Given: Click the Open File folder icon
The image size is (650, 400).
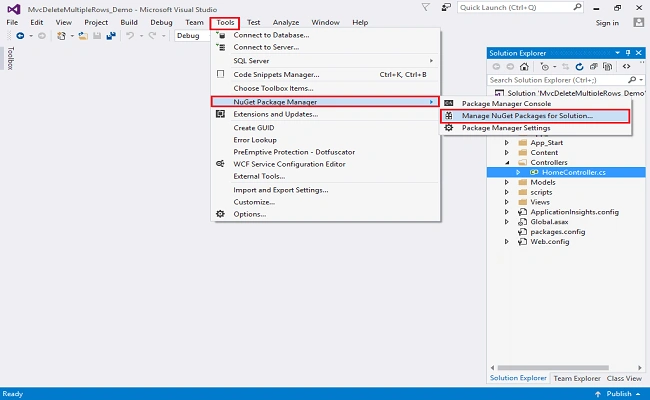Looking at the screenshot, I should [x=83, y=36].
